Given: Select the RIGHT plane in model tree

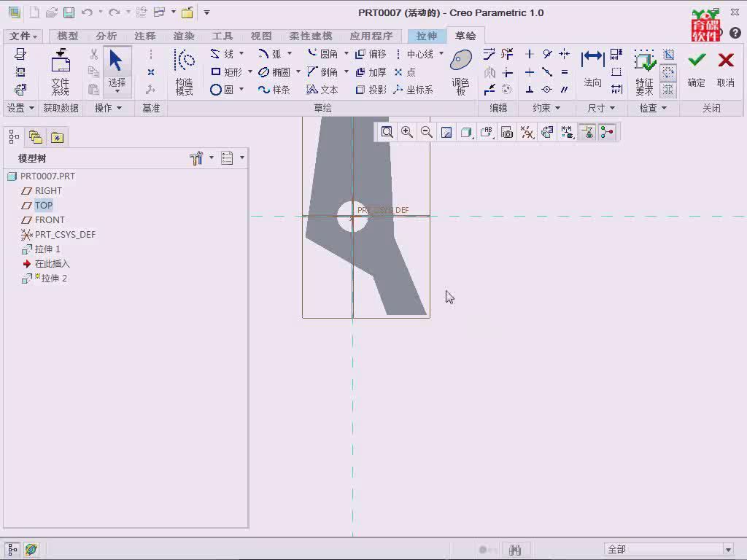Looking at the screenshot, I should tap(48, 190).
